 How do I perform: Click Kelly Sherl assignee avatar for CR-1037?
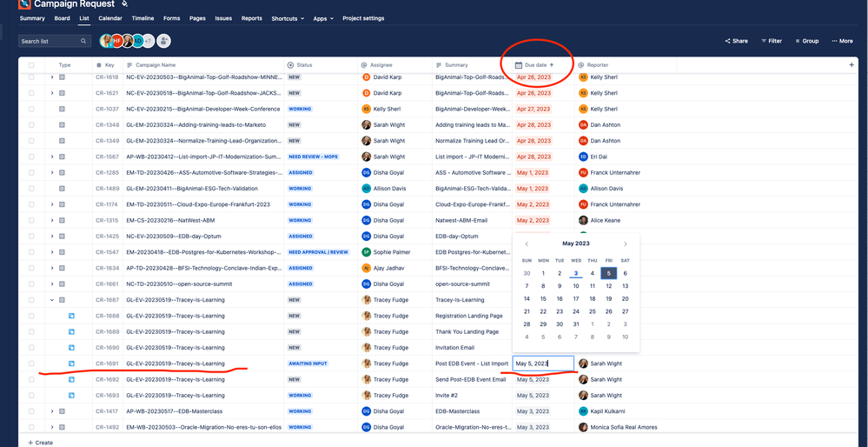(366, 109)
